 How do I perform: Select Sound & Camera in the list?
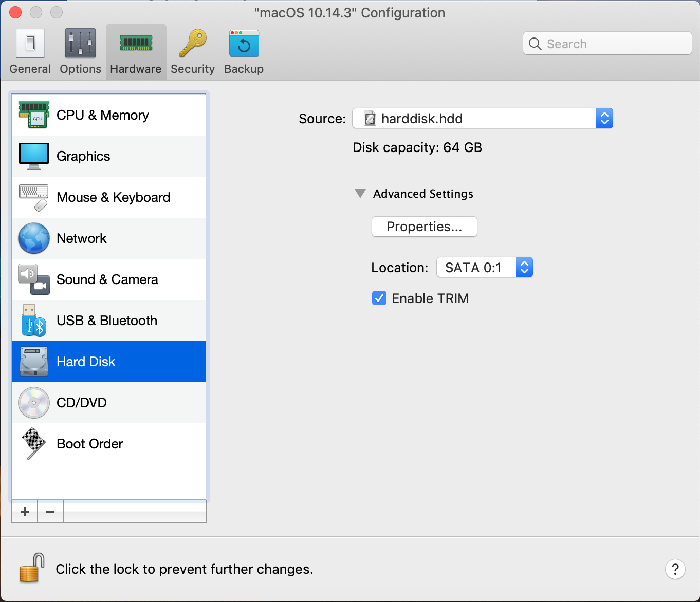coord(109,279)
